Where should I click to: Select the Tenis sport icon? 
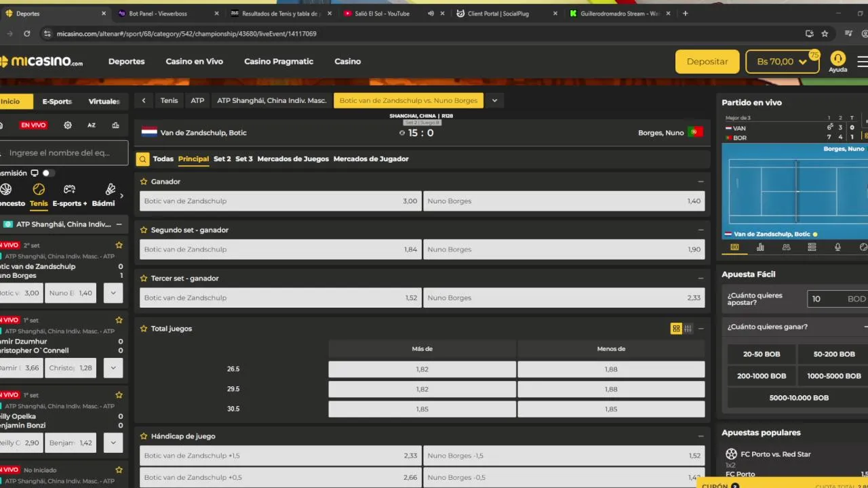click(x=39, y=190)
